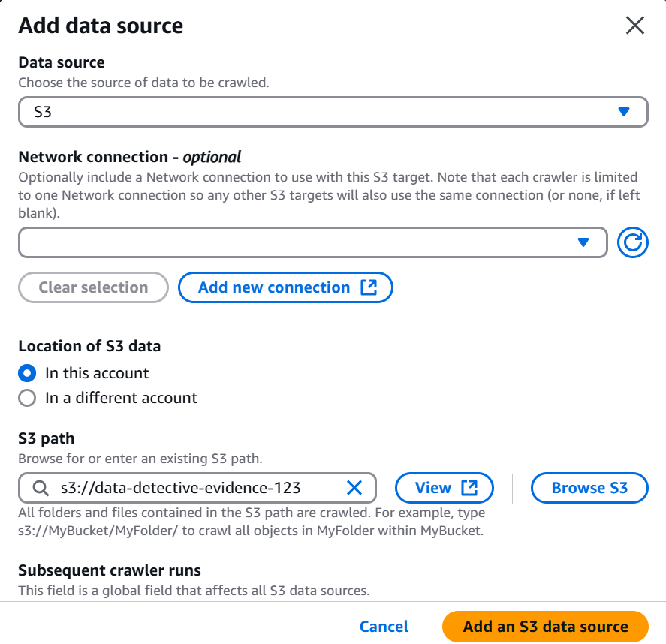This screenshot has height=644, width=666.
Task: Click the external link icon on View button
Action: (x=469, y=488)
